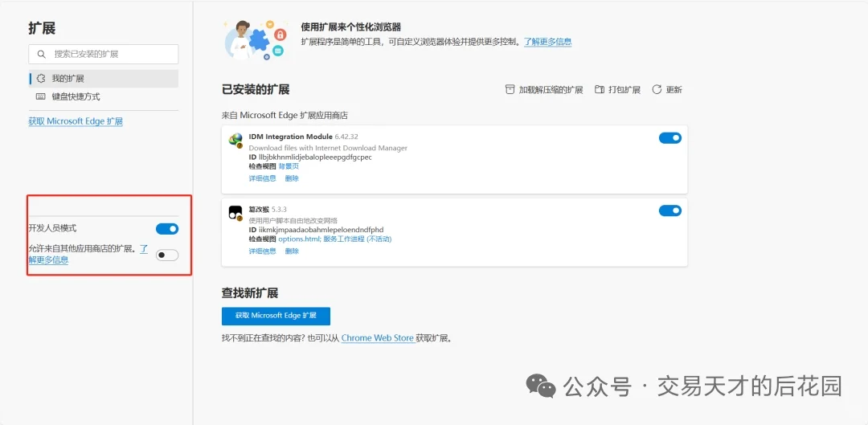Turn off 开发人员模式 toggle

(167, 228)
